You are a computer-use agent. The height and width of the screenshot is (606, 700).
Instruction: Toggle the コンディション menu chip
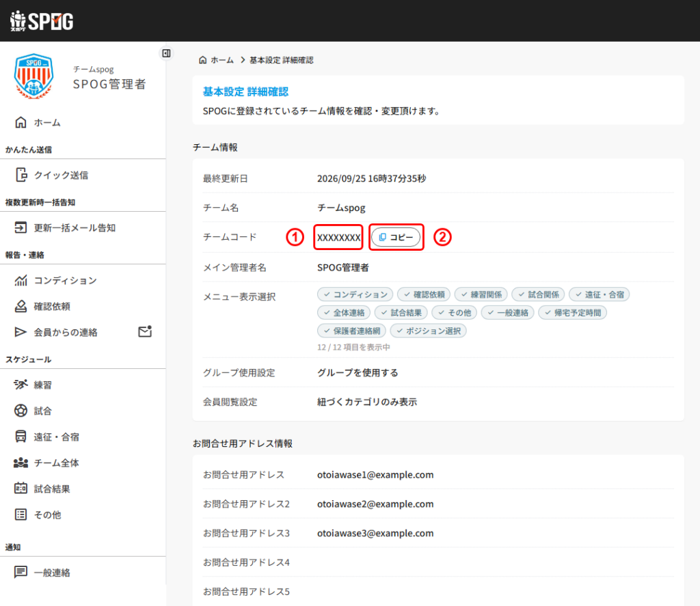point(355,294)
